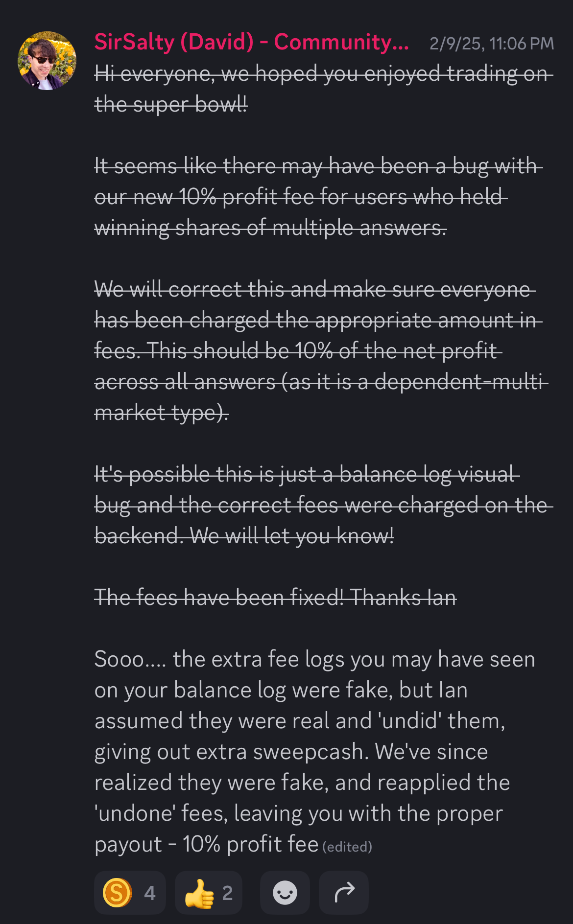Screen dimensions: 573x924
Task: Toggle the thumbs up reaction
Action: click(x=208, y=893)
